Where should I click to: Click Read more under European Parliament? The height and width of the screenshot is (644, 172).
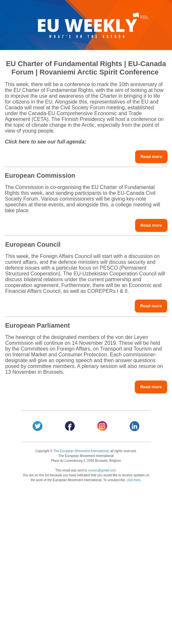pyautogui.click(x=151, y=387)
